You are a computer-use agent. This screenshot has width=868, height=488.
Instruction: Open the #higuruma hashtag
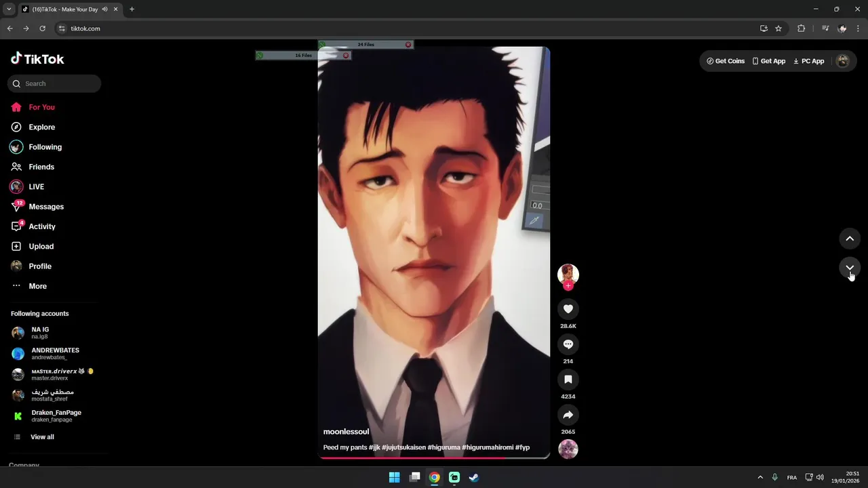443,447
